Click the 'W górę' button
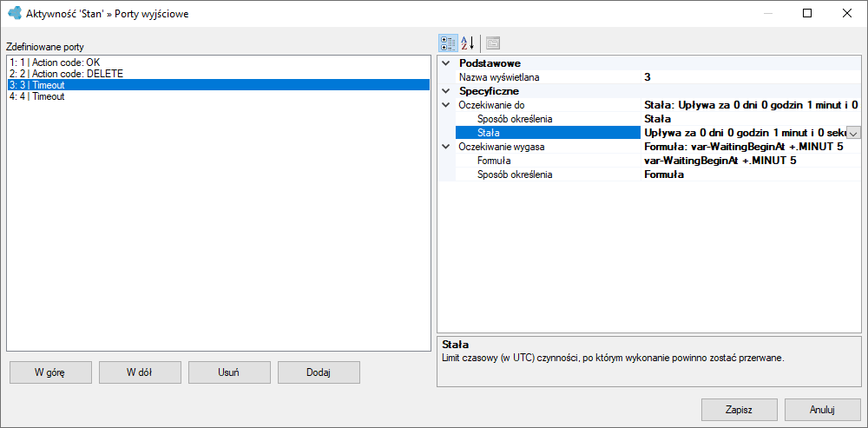The image size is (868, 428). (50, 372)
